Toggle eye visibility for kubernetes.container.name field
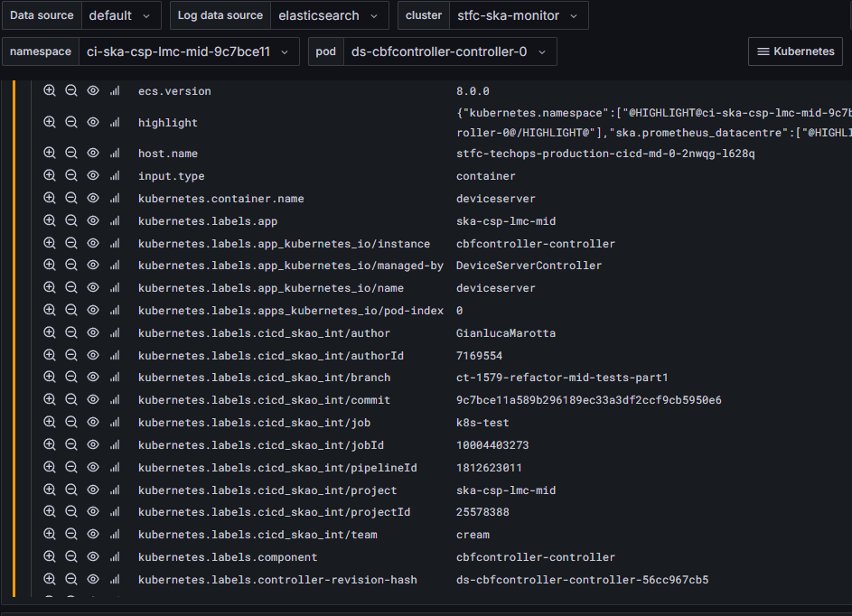This screenshot has width=852, height=616. point(93,199)
